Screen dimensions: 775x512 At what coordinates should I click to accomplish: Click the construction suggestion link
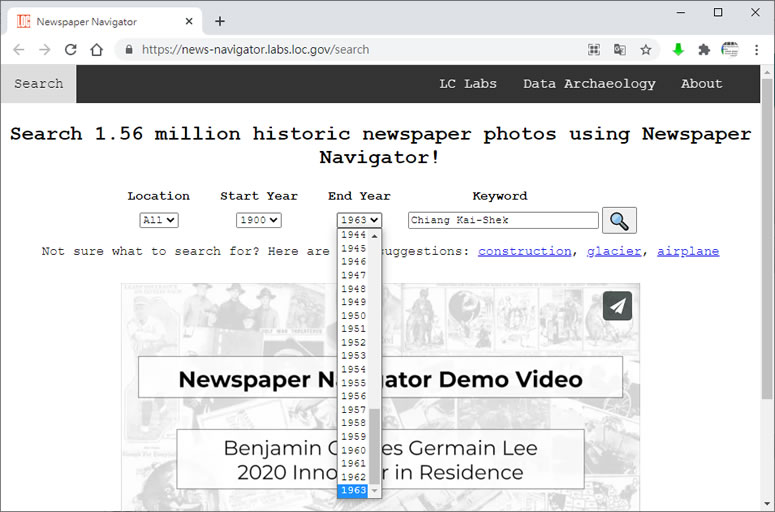click(524, 251)
